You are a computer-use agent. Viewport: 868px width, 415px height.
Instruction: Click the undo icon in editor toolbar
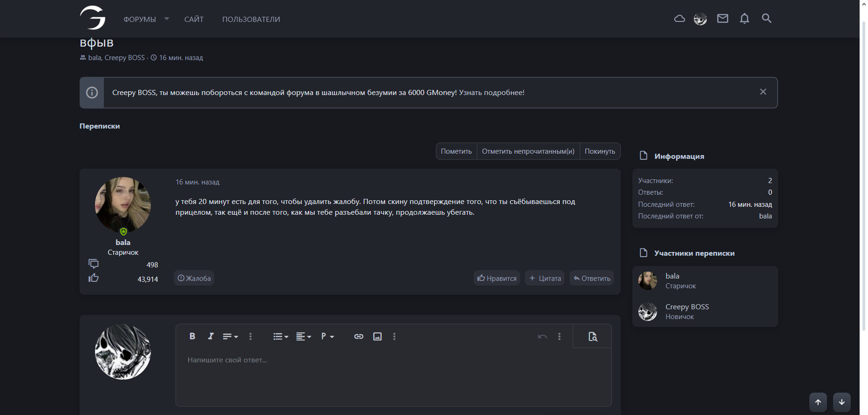coord(542,336)
